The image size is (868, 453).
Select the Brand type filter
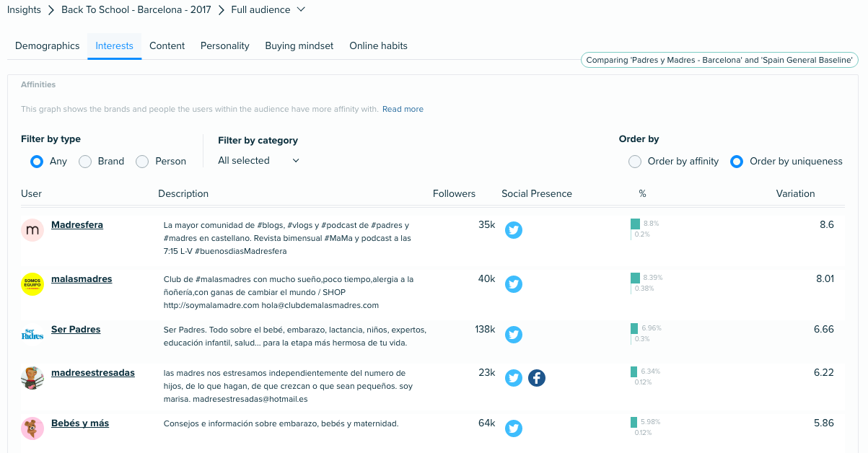pyautogui.click(x=85, y=162)
